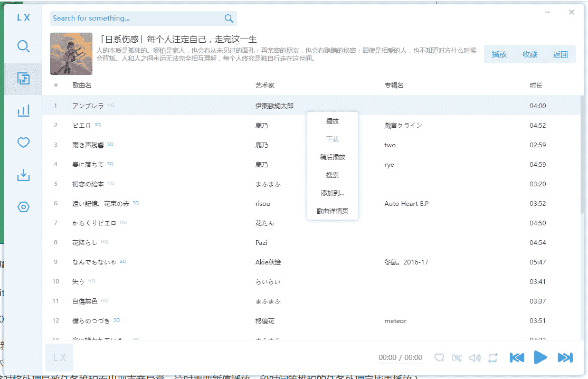The width and height of the screenshot is (588, 379).
Task: Click the volume speaker icon
Action: click(x=475, y=358)
